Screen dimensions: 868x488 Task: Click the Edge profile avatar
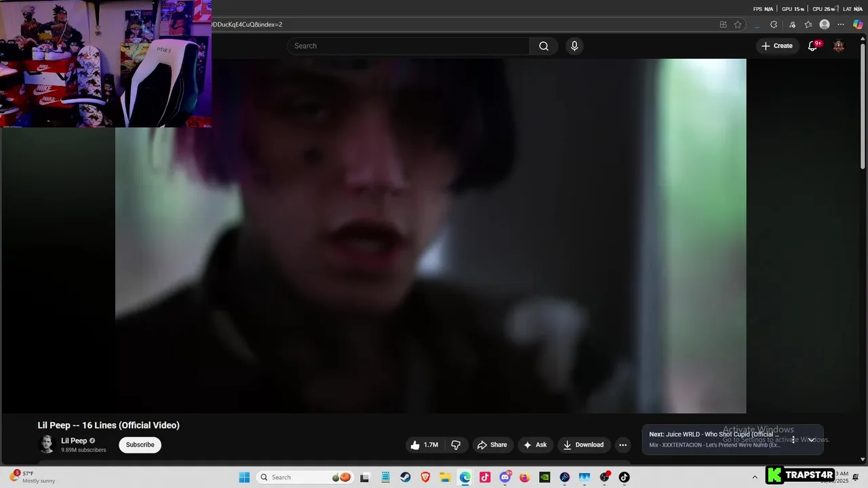click(825, 24)
